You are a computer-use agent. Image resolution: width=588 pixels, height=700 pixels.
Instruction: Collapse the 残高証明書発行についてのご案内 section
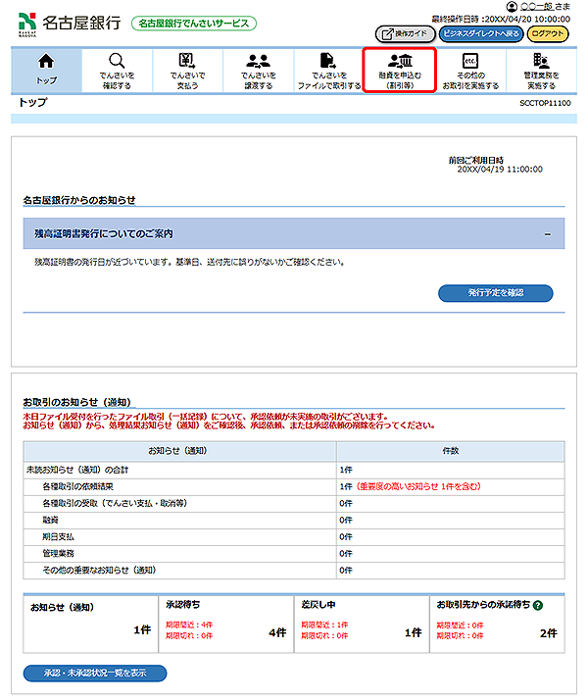547,234
